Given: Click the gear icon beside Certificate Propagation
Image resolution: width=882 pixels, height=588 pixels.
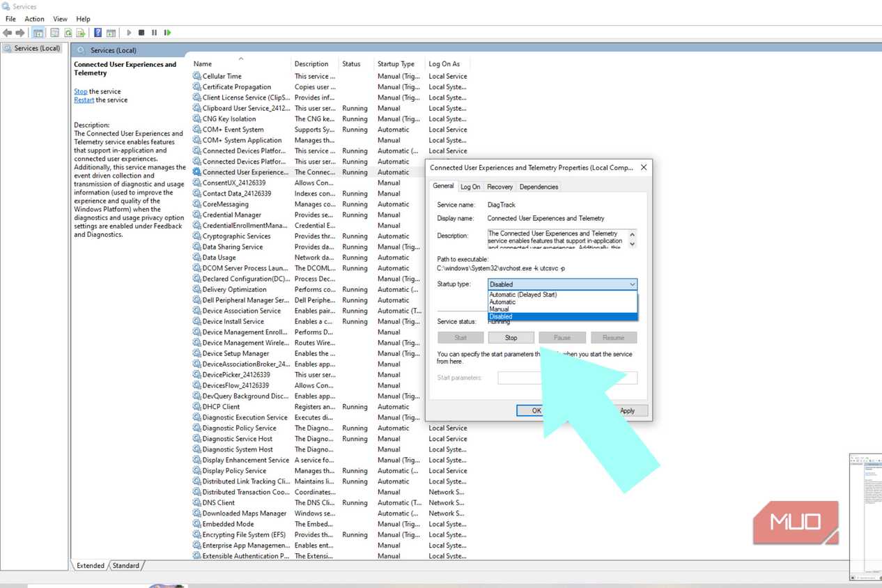Looking at the screenshot, I should (x=197, y=87).
